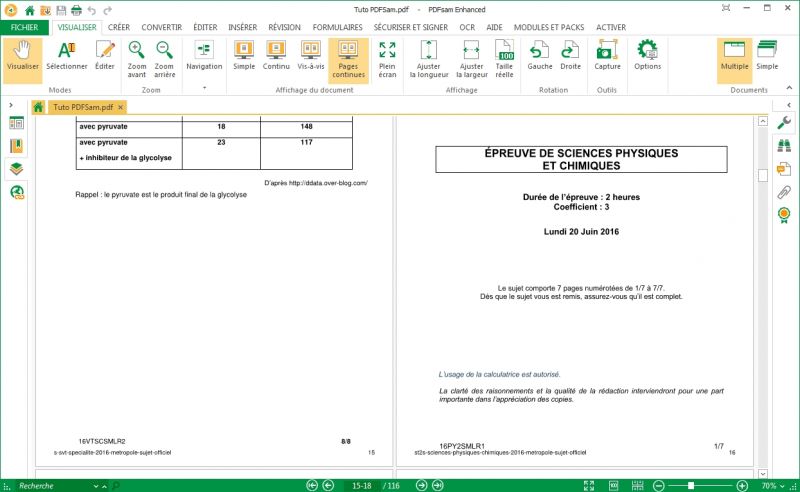
Task: Collapse the right side panel chevron
Action: click(789, 105)
